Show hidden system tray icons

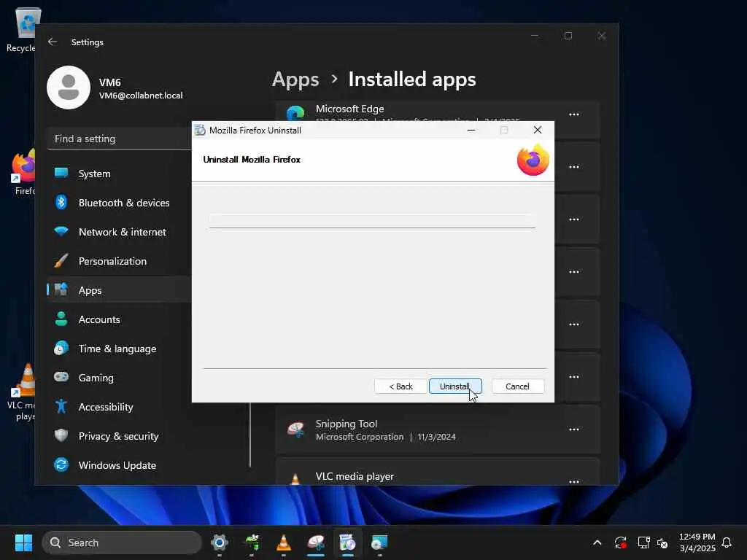coord(597,542)
